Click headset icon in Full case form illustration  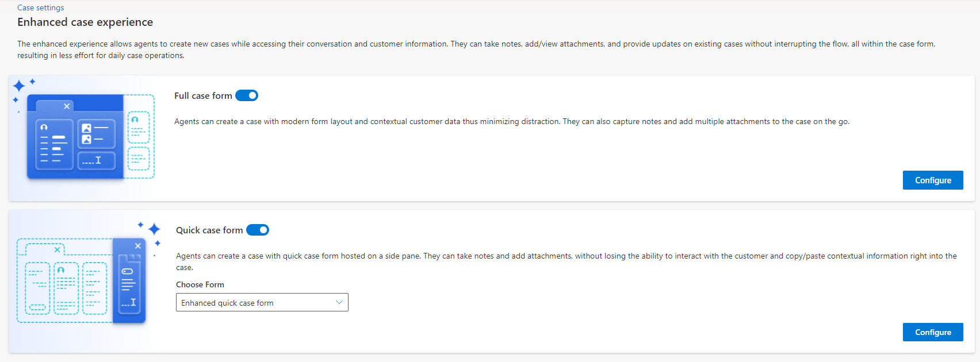pyautogui.click(x=44, y=127)
